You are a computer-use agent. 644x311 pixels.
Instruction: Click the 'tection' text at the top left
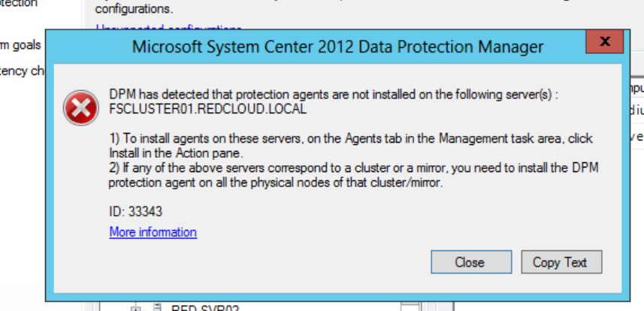click(x=19, y=4)
